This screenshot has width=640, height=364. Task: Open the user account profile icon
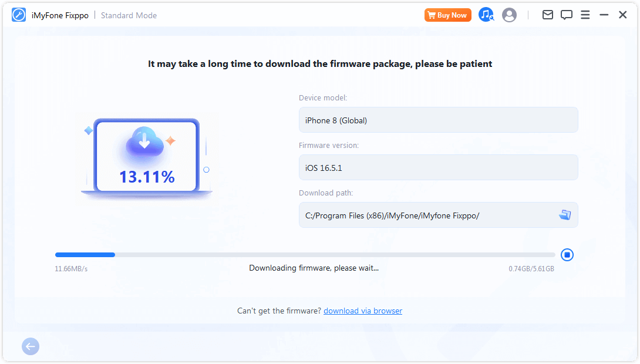509,15
